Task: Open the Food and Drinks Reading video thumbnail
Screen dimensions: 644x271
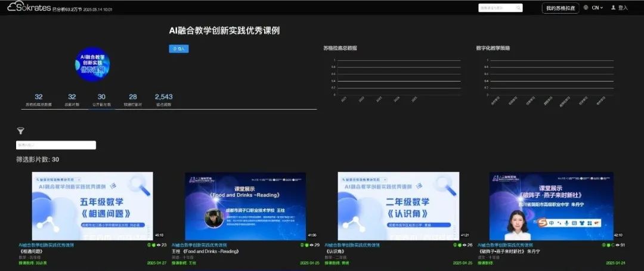Action: 245,206
